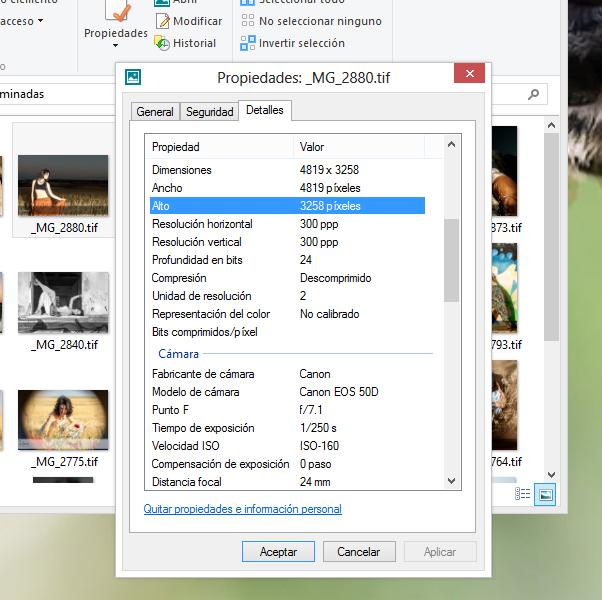Click the Propiedades ribbon icon

click(x=116, y=13)
